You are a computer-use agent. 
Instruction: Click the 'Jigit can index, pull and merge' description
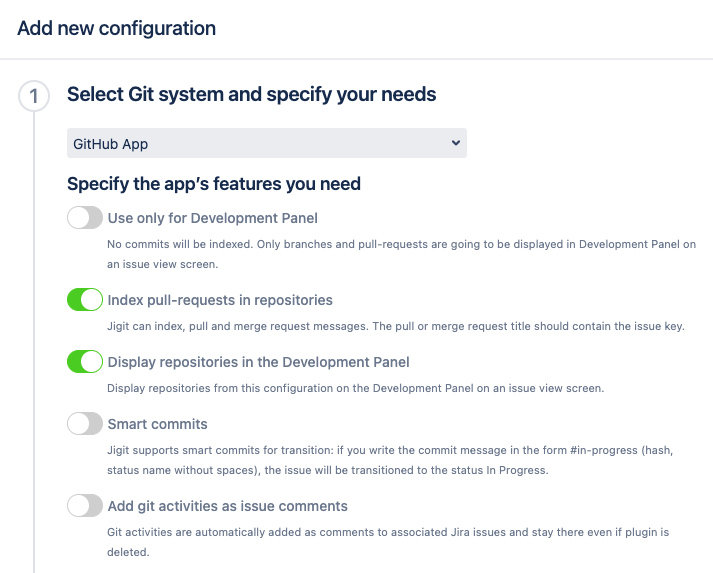point(395,326)
